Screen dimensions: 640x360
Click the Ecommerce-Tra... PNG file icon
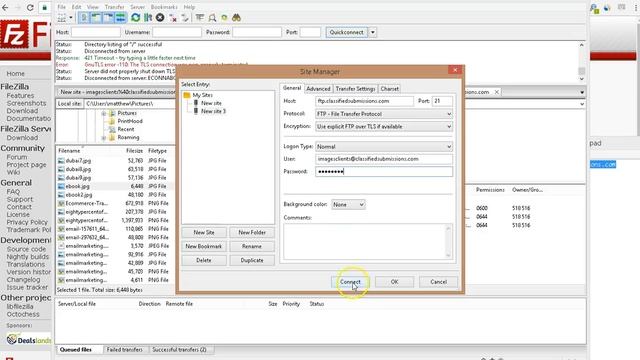[x=61, y=203]
